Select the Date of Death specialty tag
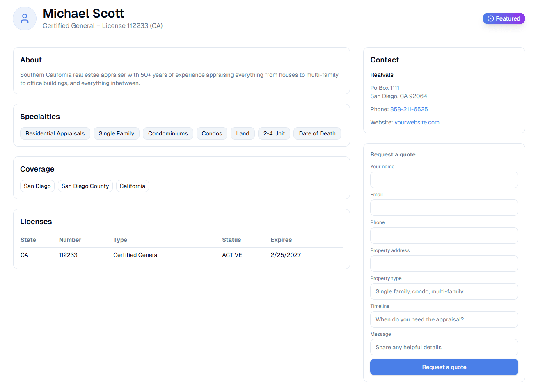Image resolution: width=538 pixels, height=392 pixels. [317, 133]
